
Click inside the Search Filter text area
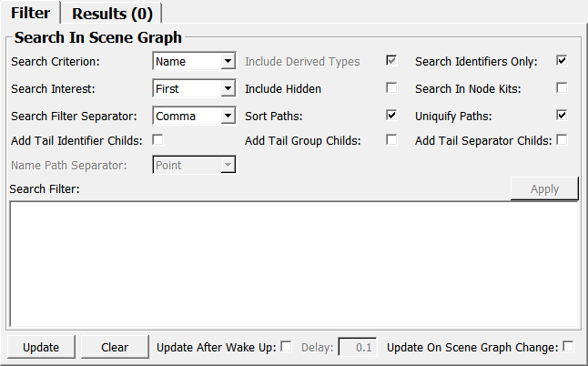coord(294,264)
